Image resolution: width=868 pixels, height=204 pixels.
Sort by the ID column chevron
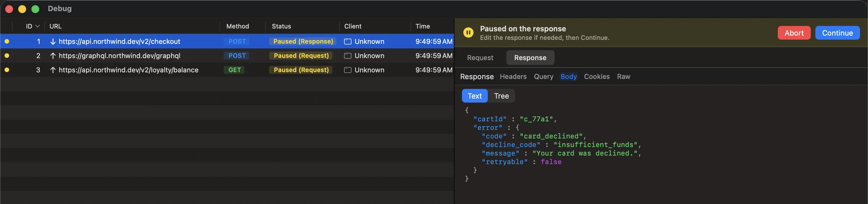(x=38, y=26)
